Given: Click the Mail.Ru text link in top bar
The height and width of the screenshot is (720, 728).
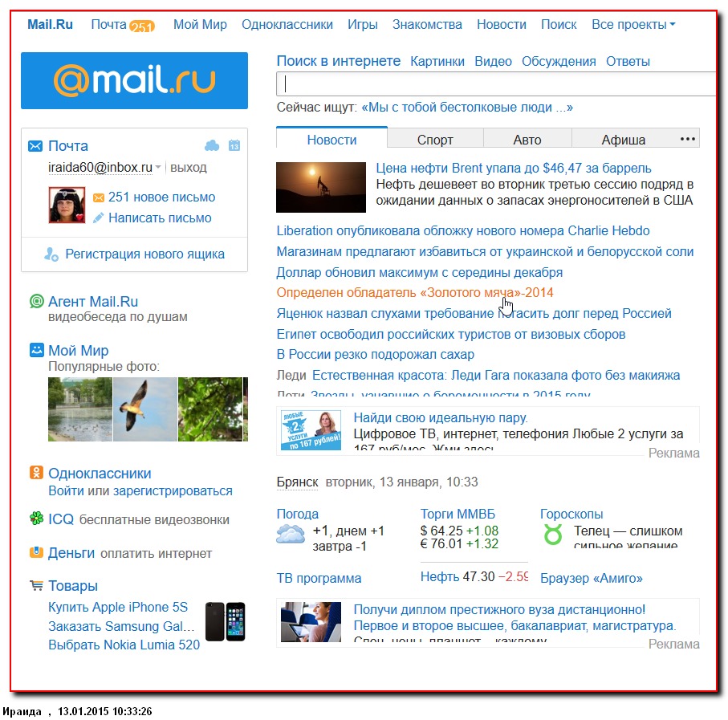Looking at the screenshot, I should [x=50, y=25].
